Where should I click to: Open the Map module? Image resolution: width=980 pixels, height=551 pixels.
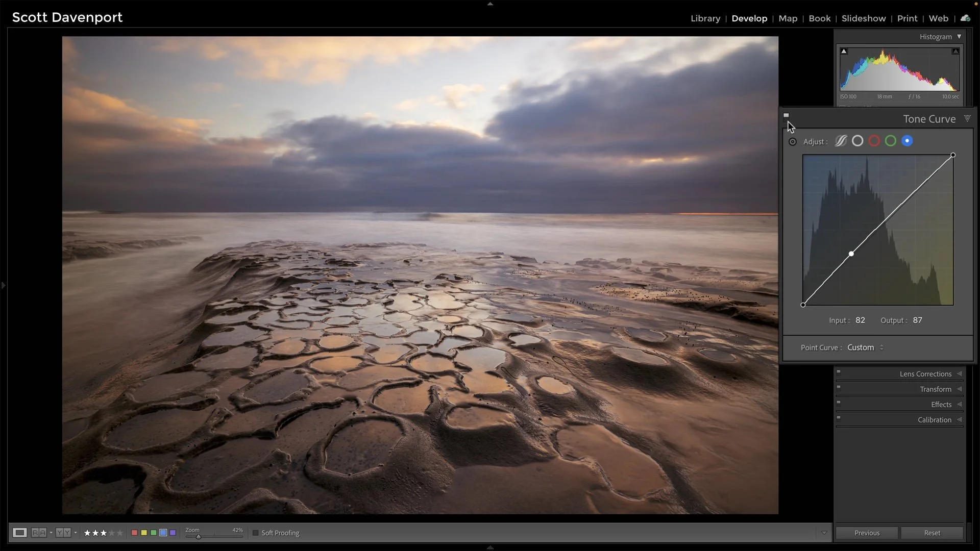[788, 18]
